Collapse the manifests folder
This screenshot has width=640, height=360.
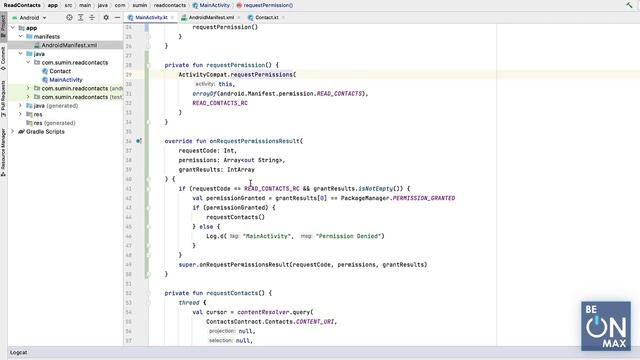click(20, 36)
